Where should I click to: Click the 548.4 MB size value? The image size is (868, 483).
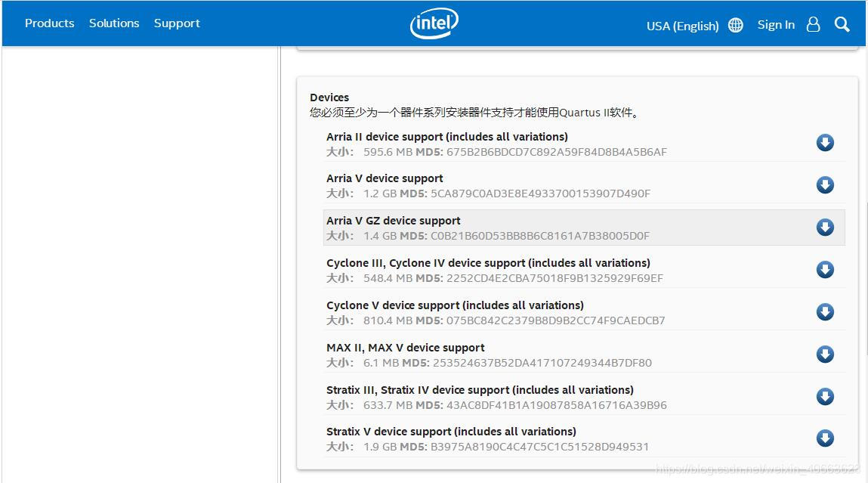tap(388, 278)
